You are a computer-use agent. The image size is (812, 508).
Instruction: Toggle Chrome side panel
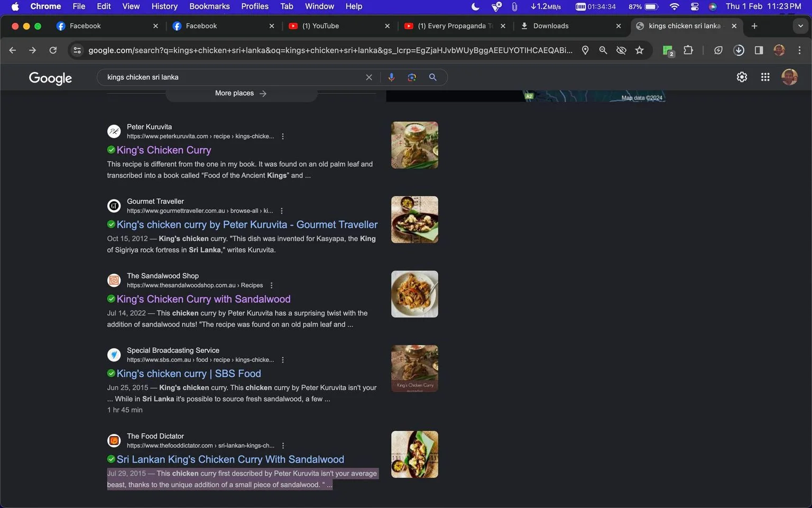point(759,50)
